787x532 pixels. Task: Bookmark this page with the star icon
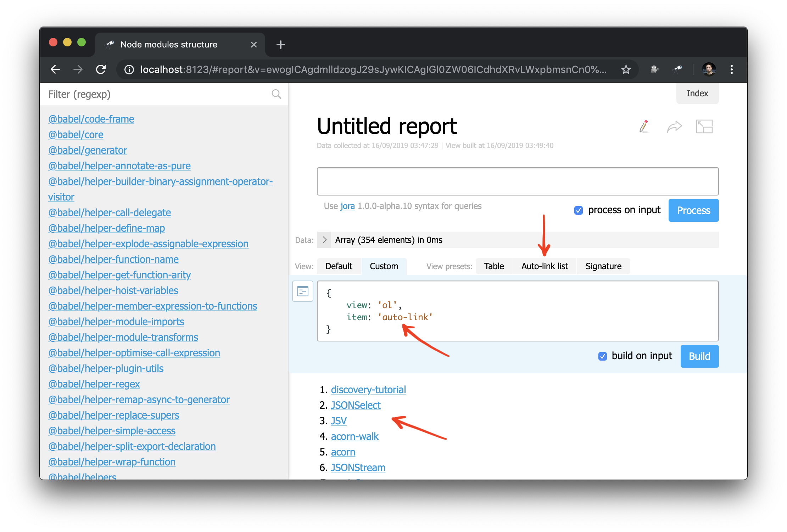[x=626, y=69]
